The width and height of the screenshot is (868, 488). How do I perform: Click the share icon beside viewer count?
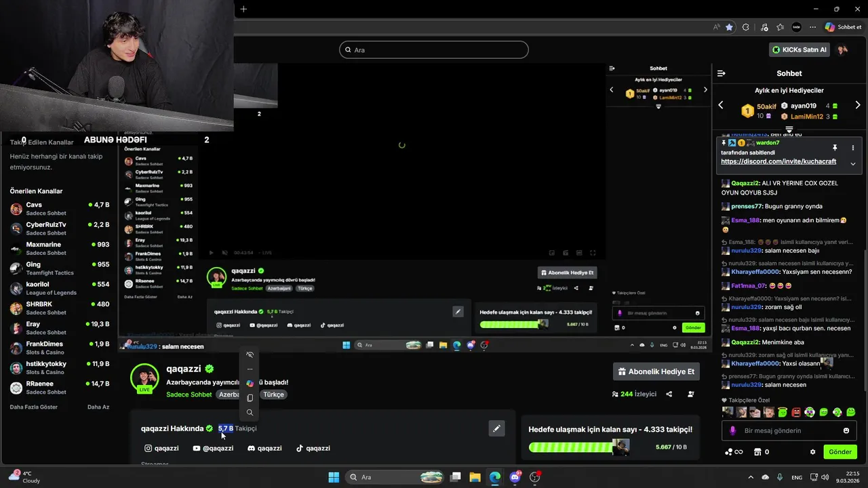669,394
